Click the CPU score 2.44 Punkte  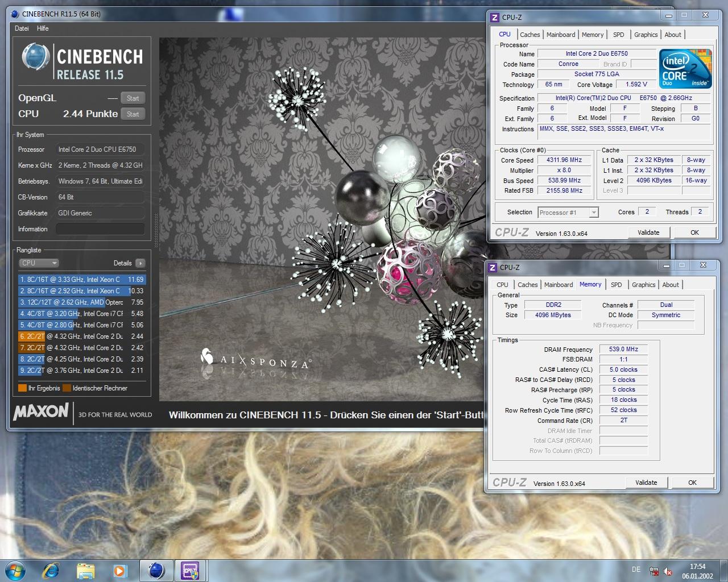(90, 114)
